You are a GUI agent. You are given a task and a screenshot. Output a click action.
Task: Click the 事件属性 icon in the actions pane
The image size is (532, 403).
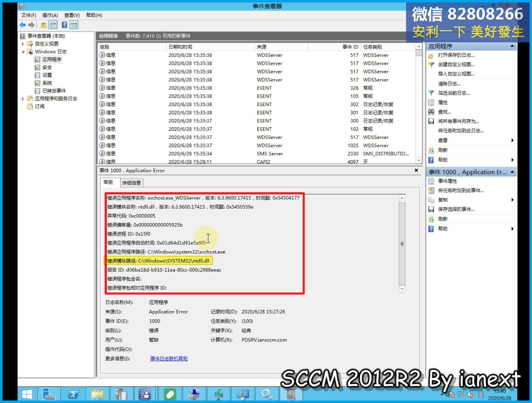click(431, 181)
